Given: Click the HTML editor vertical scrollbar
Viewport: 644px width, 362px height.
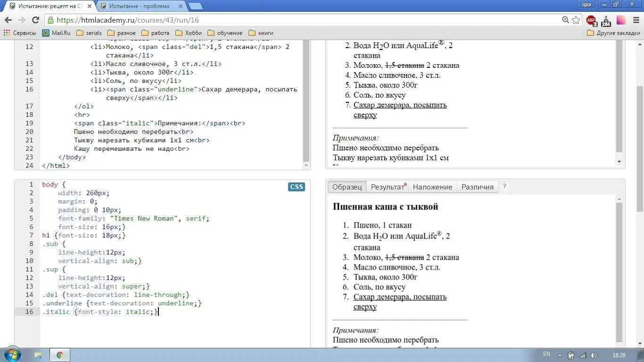Looking at the screenshot, I should click(x=306, y=101).
